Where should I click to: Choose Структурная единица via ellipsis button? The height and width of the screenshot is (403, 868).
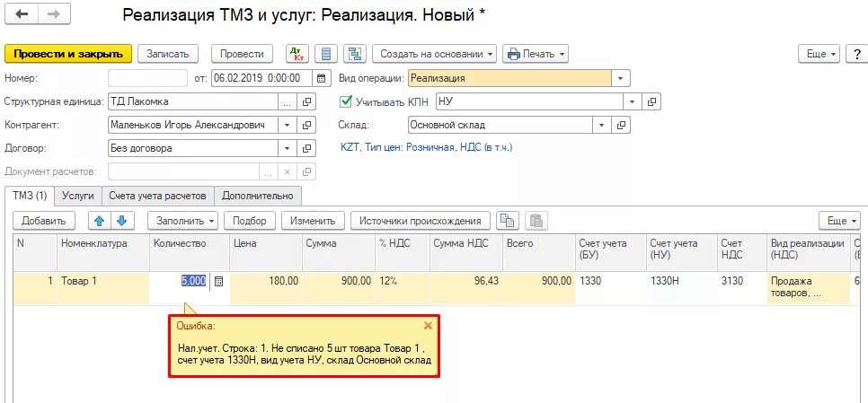click(287, 101)
